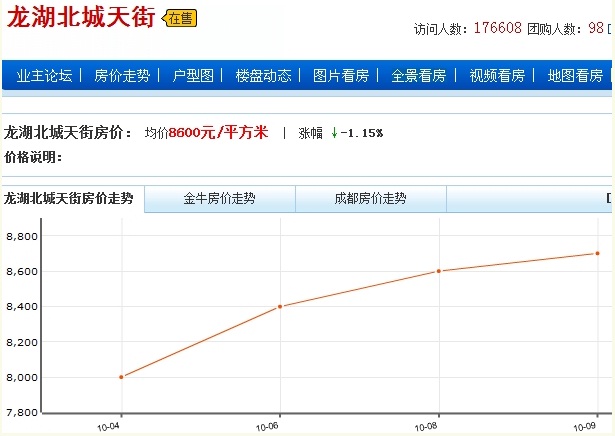Viewport: 615px width, 436px height.
Task: Click 视频看房 in the navigation bar
Action: 497,75
